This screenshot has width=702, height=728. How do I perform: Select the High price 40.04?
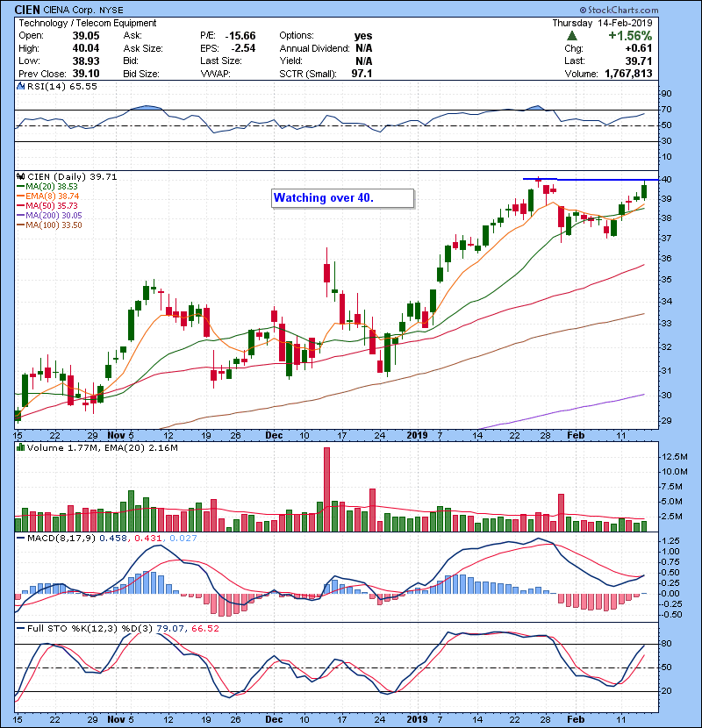point(86,48)
